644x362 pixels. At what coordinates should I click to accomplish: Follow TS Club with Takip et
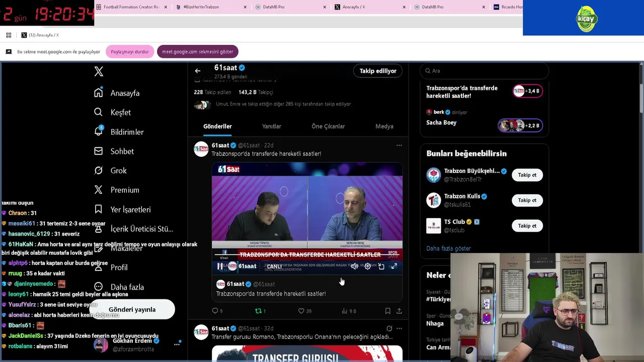tap(527, 226)
